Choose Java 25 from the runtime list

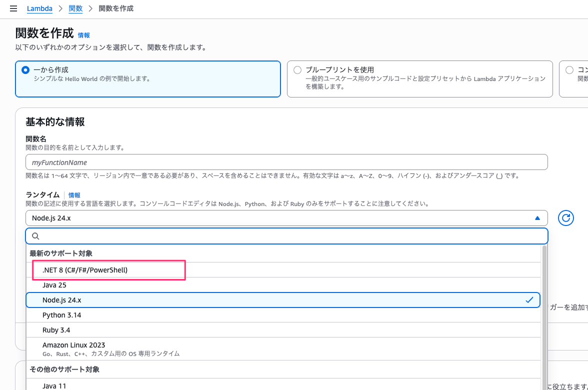pos(54,285)
